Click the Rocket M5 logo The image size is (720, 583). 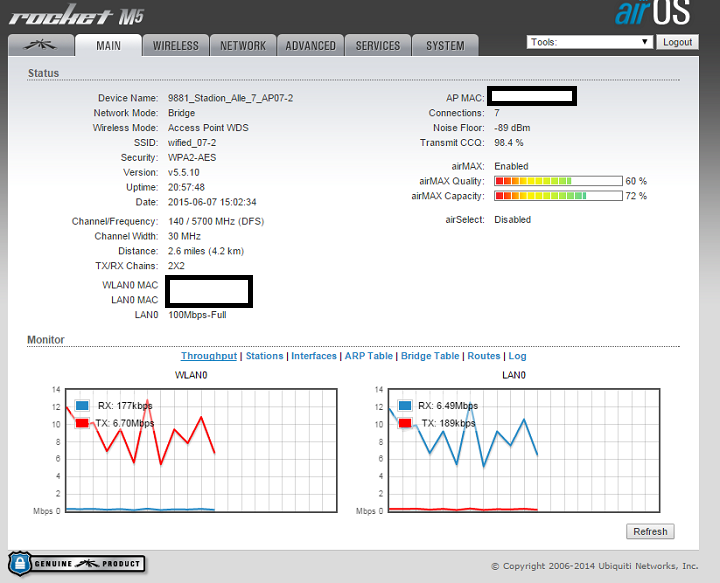pyautogui.click(x=76, y=15)
